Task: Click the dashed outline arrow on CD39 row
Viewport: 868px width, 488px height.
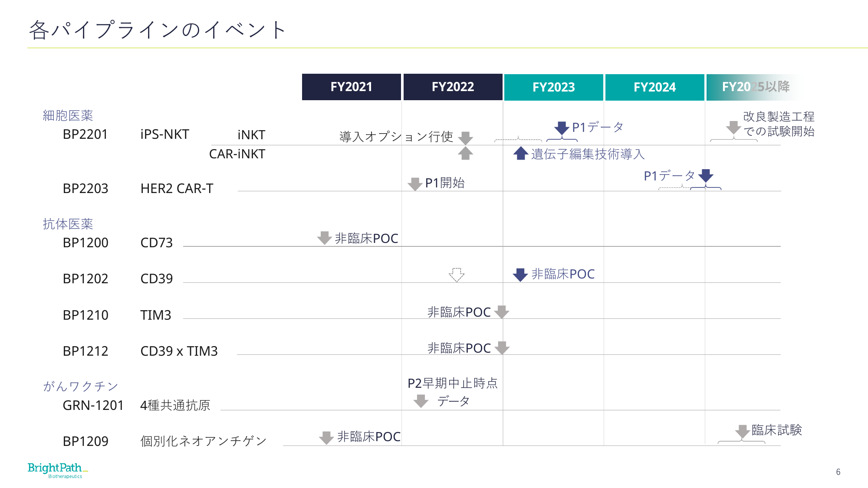Action: (x=457, y=275)
